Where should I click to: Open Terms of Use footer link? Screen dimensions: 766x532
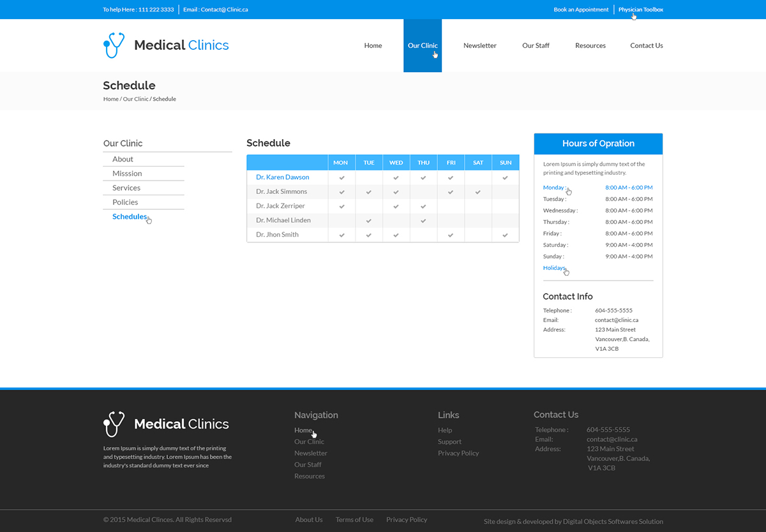point(354,520)
